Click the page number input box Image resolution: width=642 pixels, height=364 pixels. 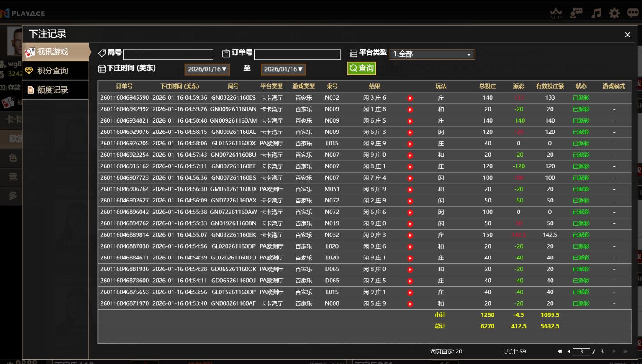pos(581,352)
